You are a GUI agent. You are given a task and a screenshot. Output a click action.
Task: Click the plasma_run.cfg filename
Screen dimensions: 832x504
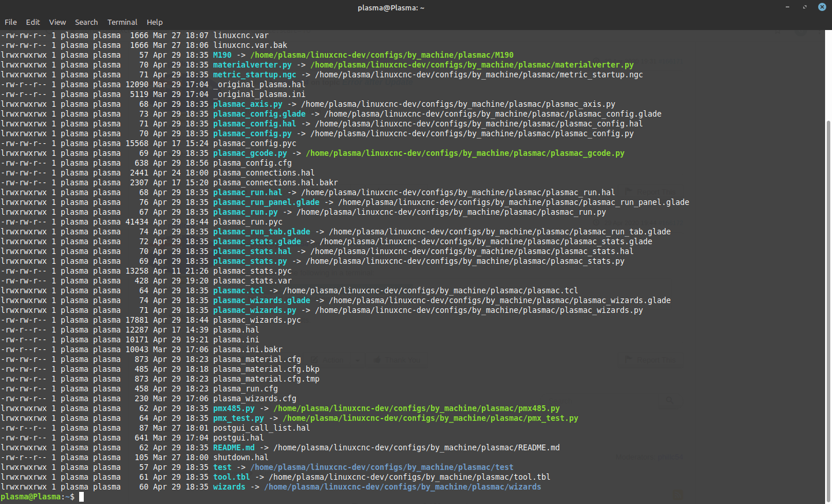pos(246,389)
